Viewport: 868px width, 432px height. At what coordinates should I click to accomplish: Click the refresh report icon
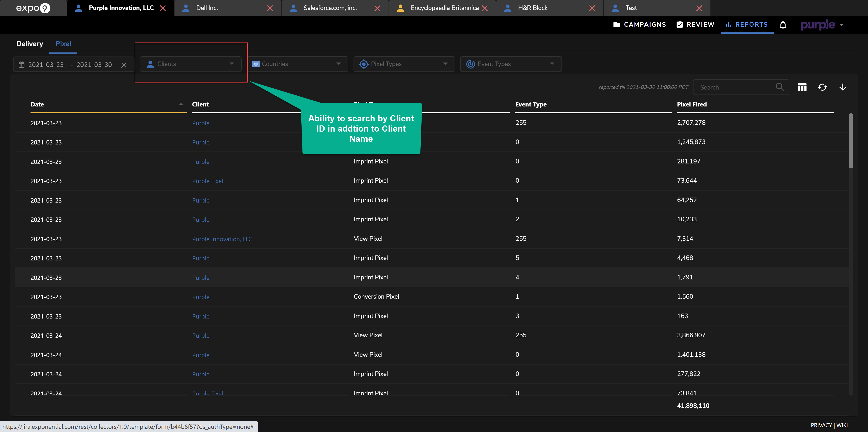(x=822, y=87)
